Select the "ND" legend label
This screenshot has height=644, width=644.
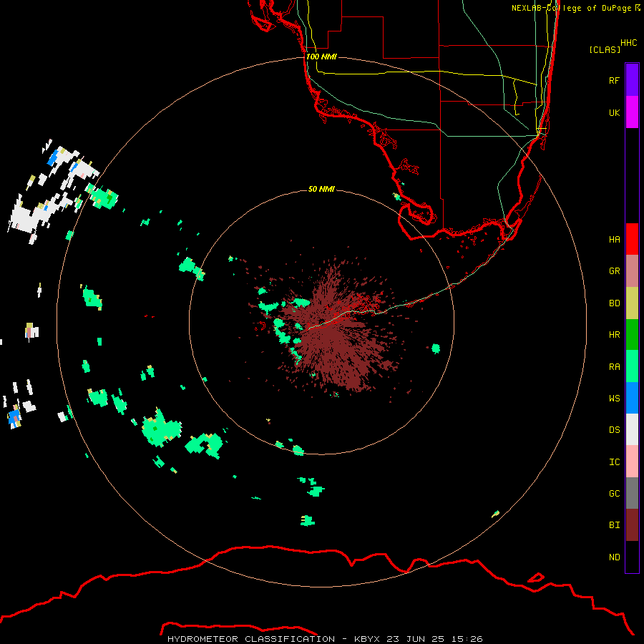(614, 557)
